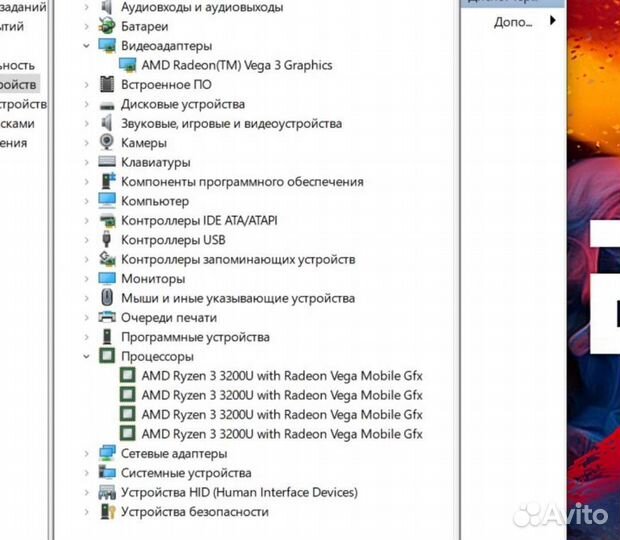Select Аудиовходы и аудиовыходы label

click(x=202, y=7)
